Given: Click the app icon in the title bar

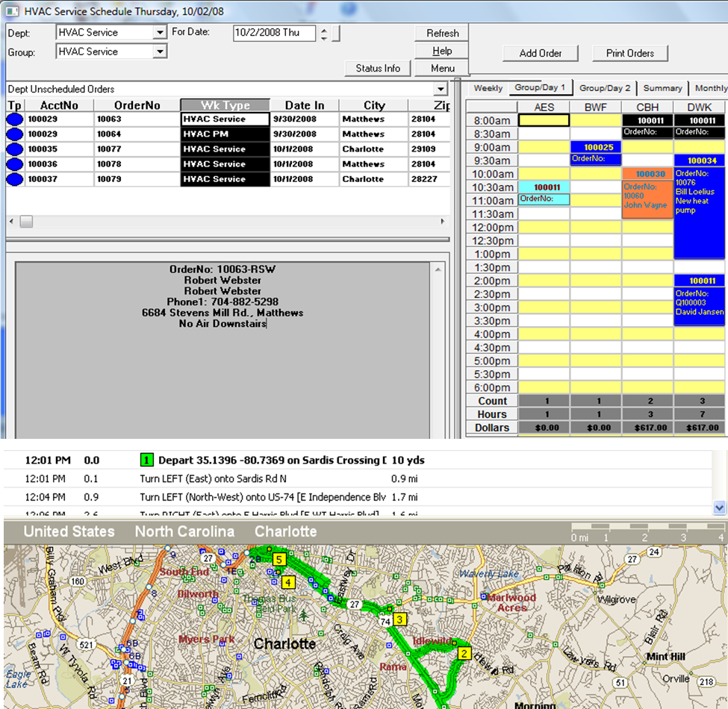Looking at the screenshot, I should [12, 12].
